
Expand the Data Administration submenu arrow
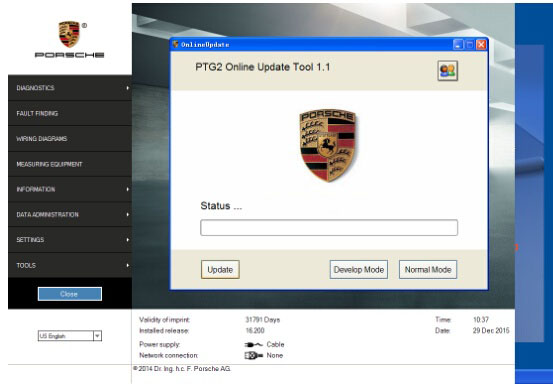pyautogui.click(x=128, y=215)
